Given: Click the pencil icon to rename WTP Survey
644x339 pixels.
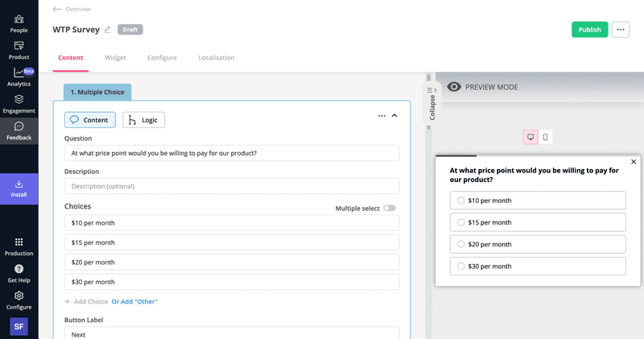Looking at the screenshot, I should point(108,30).
